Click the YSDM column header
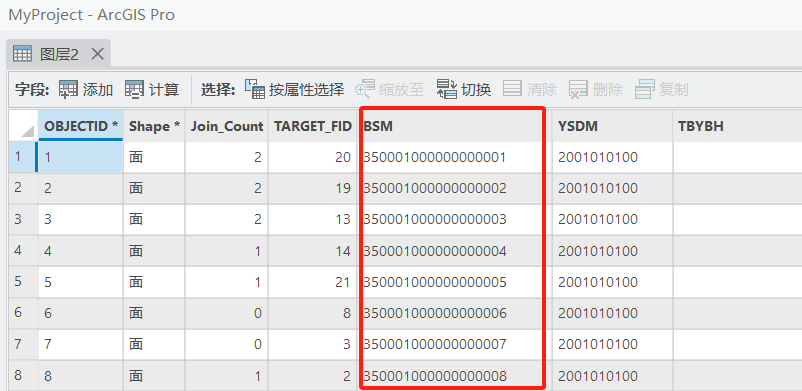 click(612, 126)
